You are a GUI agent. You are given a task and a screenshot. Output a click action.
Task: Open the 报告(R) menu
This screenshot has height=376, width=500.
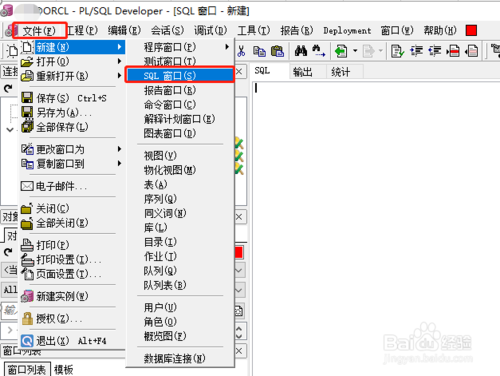tap(297, 31)
